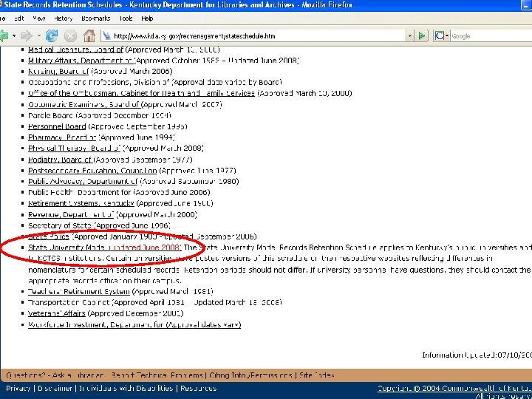Click the Google search engine icon
This screenshot has height=399, width=532.
click(x=439, y=35)
